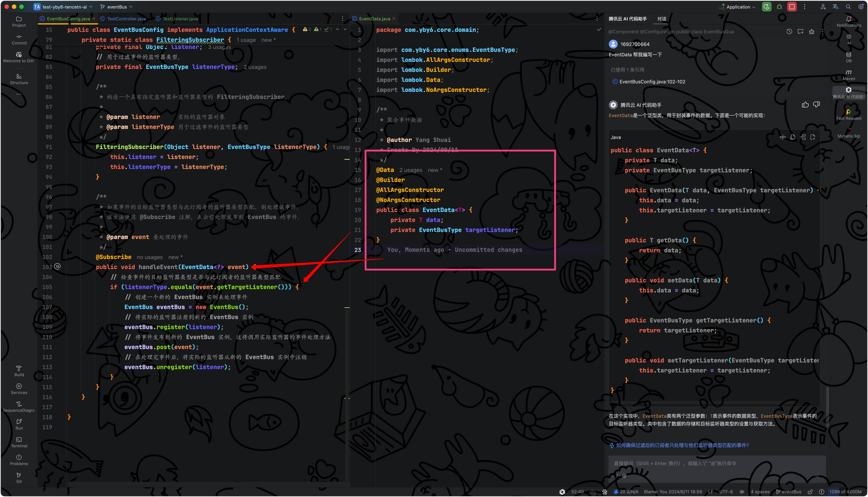This screenshot has width=868, height=497.
Task: Open the Build tool window
Action: click(19, 371)
